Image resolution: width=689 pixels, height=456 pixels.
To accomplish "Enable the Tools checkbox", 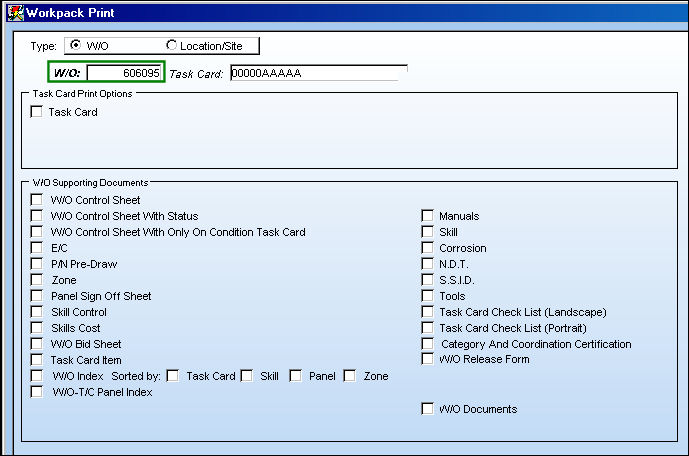I will [427, 296].
